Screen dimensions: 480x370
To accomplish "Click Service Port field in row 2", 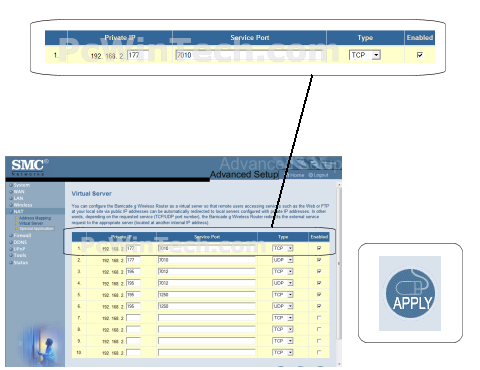I will 207,260.
